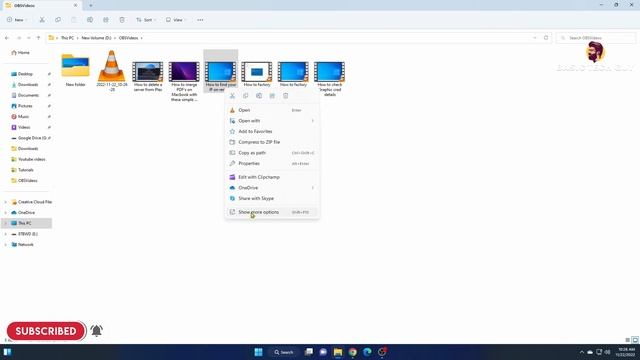Open the red recorder app on the taskbar
The height and width of the screenshot is (360, 640).
point(382,352)
